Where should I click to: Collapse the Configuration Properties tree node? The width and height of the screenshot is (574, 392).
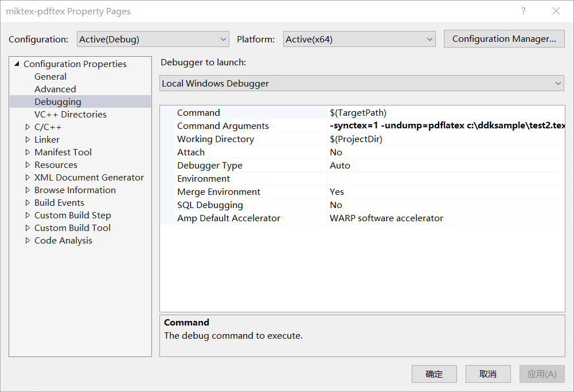[17, 64]
